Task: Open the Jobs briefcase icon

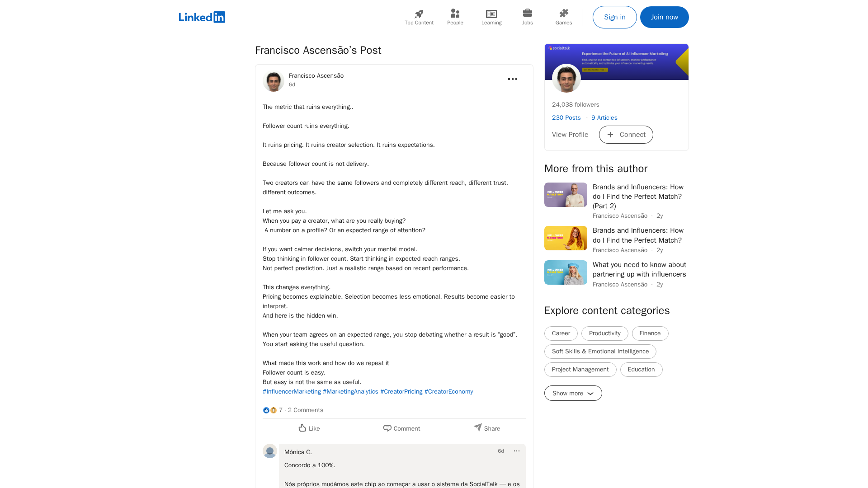Action: point(527,13)
